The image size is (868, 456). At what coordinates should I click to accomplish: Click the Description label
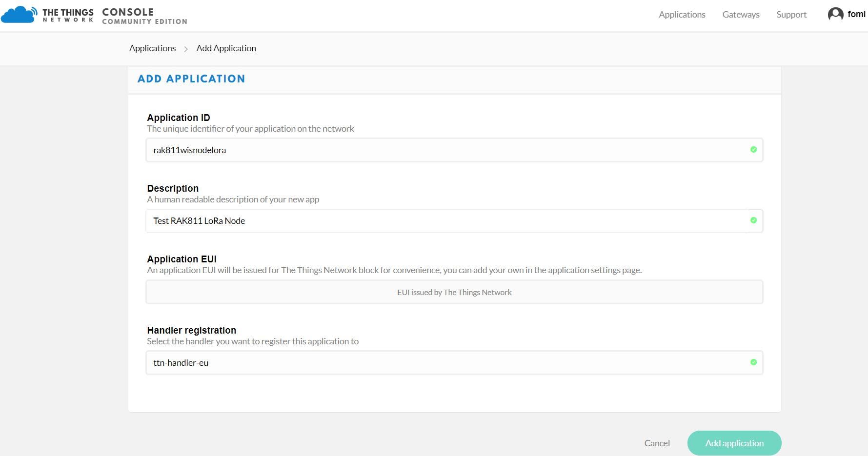tap(173, 188)
